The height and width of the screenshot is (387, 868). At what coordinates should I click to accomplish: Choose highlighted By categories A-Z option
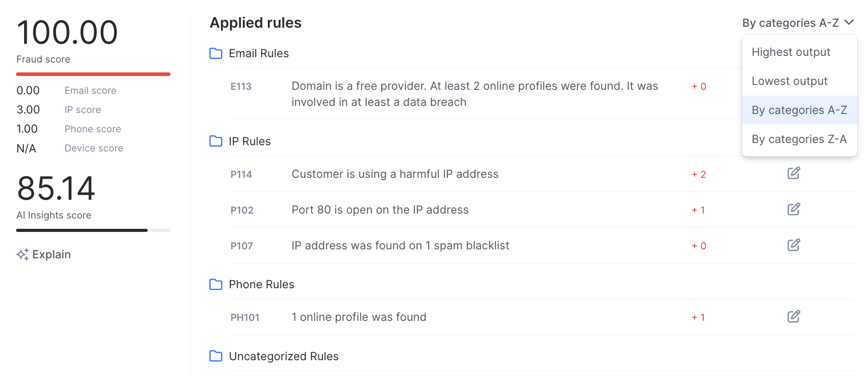pos(799,110)
